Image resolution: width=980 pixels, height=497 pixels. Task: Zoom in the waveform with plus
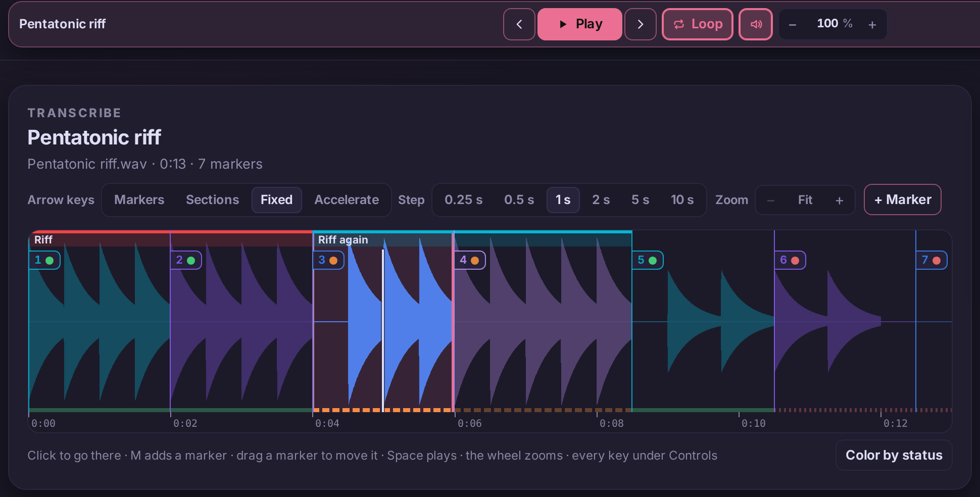840,200
